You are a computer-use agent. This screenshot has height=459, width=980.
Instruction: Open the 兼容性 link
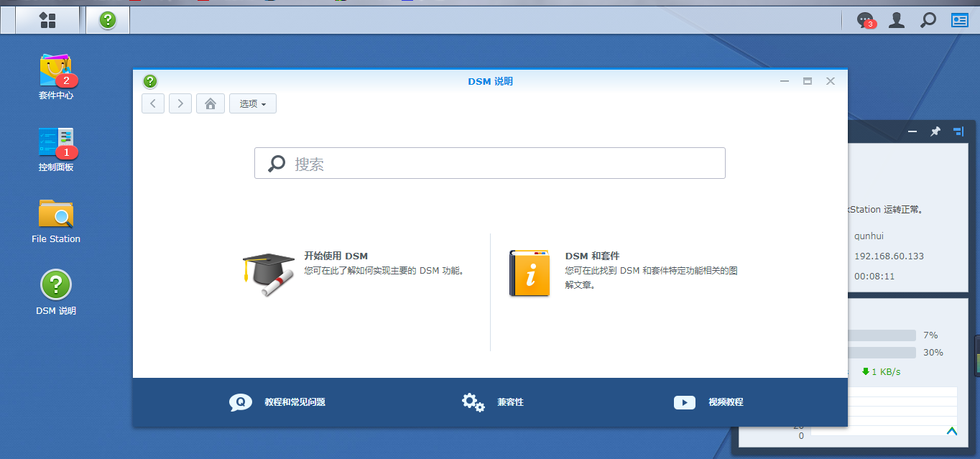click(493, 402)
